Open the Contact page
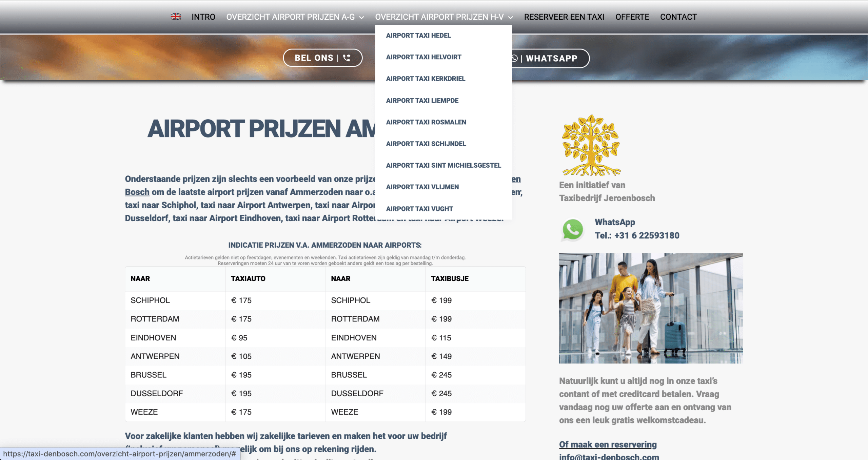868x460 pixels. (x=678, y=17)
